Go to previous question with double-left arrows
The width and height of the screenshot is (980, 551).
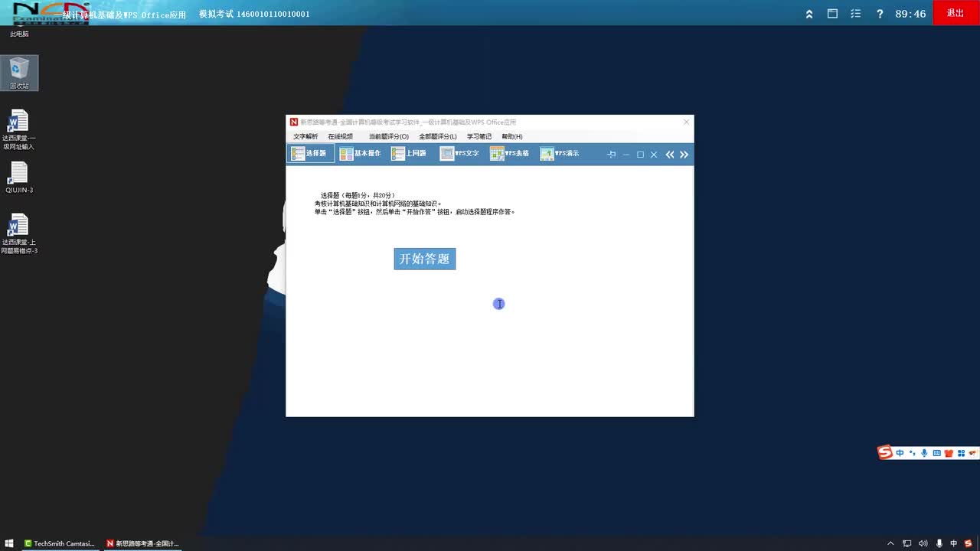[670, 155]
